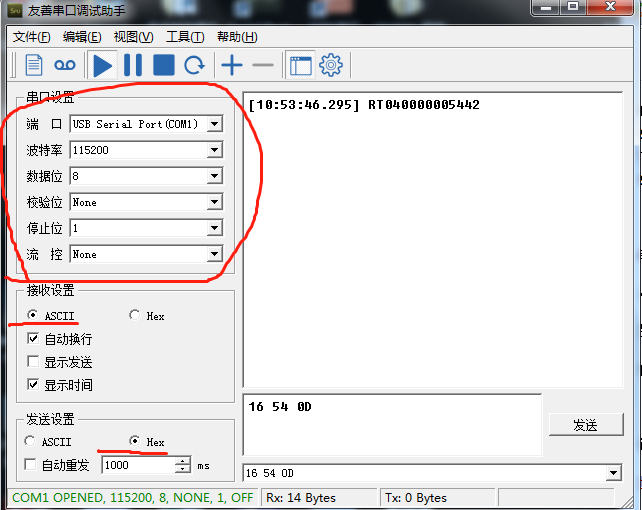Uncheck the 自动换行 checkbox
The image size is (642, 510).
33,339
